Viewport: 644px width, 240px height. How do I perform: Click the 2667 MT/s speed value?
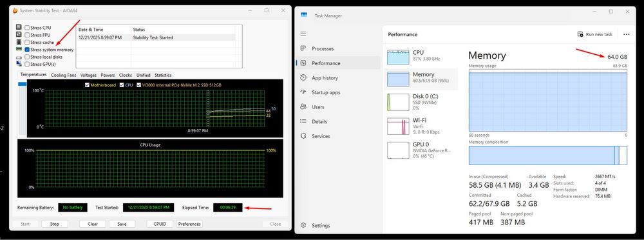(605, 176)
